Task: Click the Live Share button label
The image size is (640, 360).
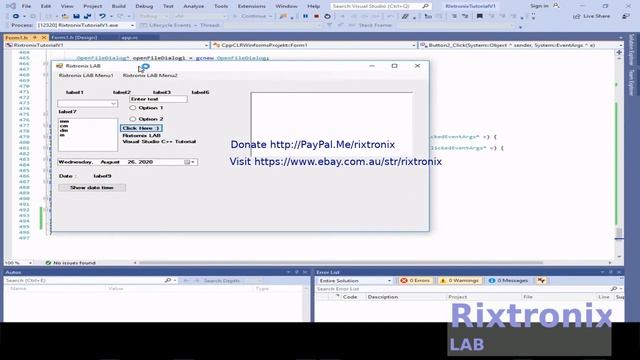Action: (597, 16)
